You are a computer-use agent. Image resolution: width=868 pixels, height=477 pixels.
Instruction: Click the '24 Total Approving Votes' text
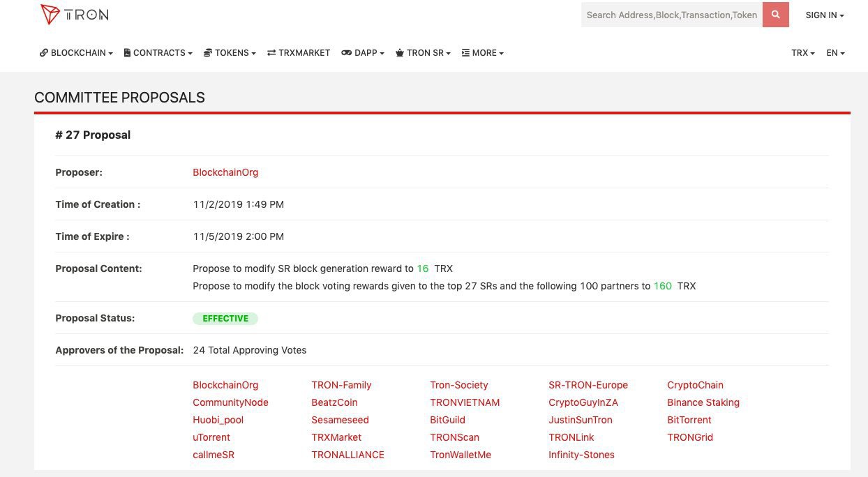(250, 350)
